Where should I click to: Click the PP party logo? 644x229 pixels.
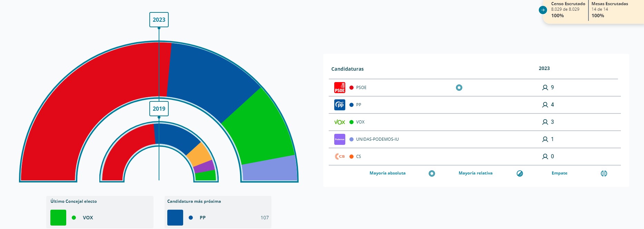click(x=340, y=105)
